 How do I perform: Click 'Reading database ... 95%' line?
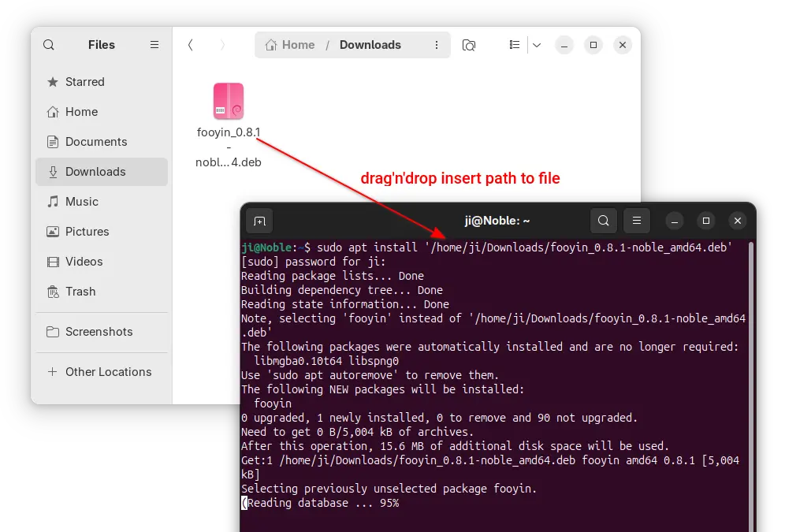(x=321, y=503)
